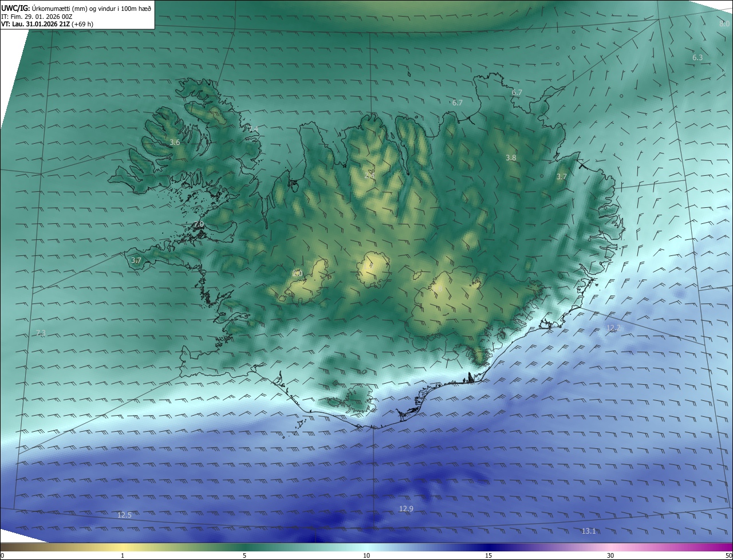Click the '12.9' value label on the map
The height and width of the screenshot is (560, 733).
coord(406,508)
